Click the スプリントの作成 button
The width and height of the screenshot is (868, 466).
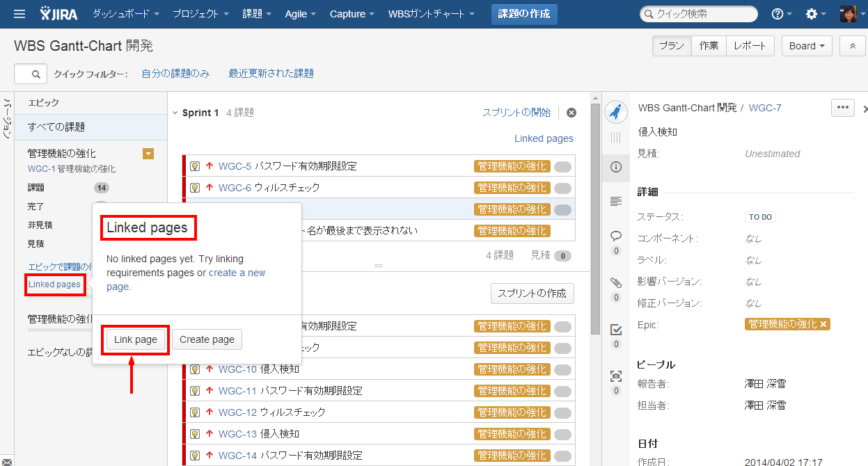click(532, 293)
